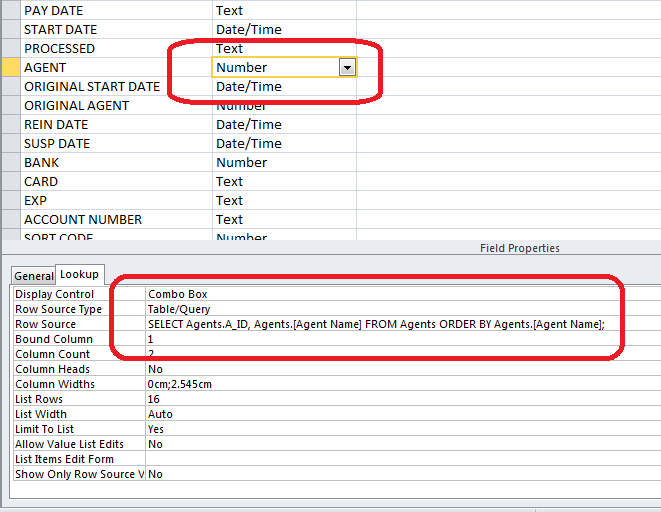Click the Row Source Type value Table/Query

[179, 309]
